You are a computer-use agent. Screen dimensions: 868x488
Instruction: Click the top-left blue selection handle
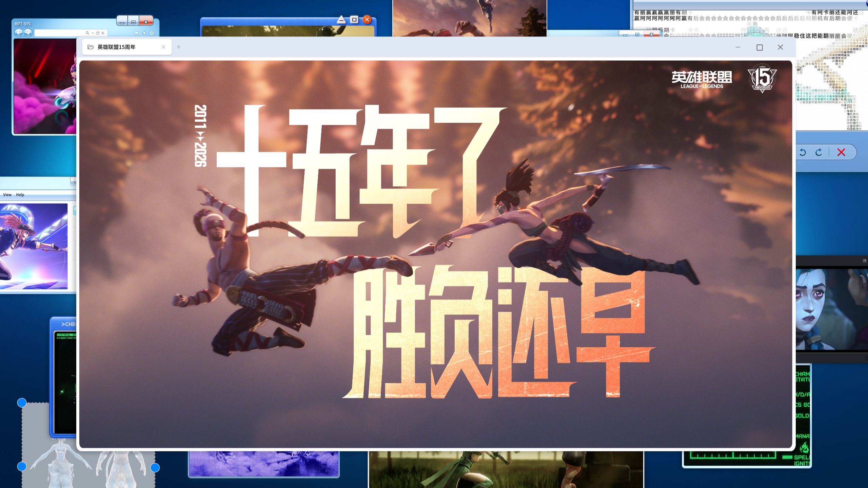click(x=22, y=403)
